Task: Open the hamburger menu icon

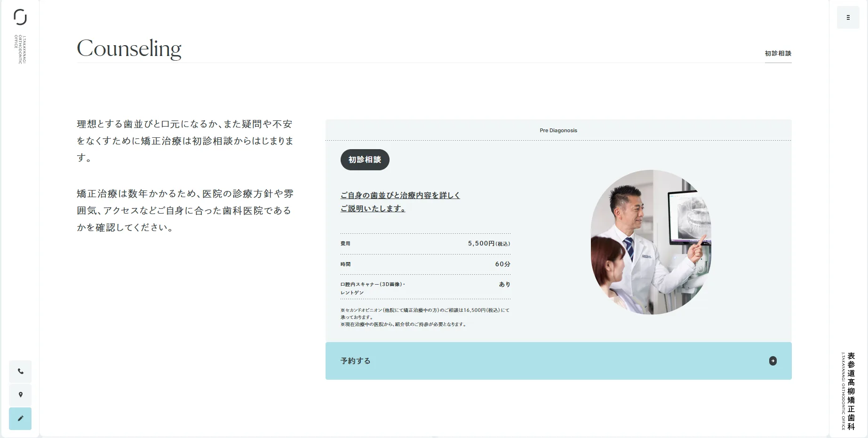Action: 848,17
